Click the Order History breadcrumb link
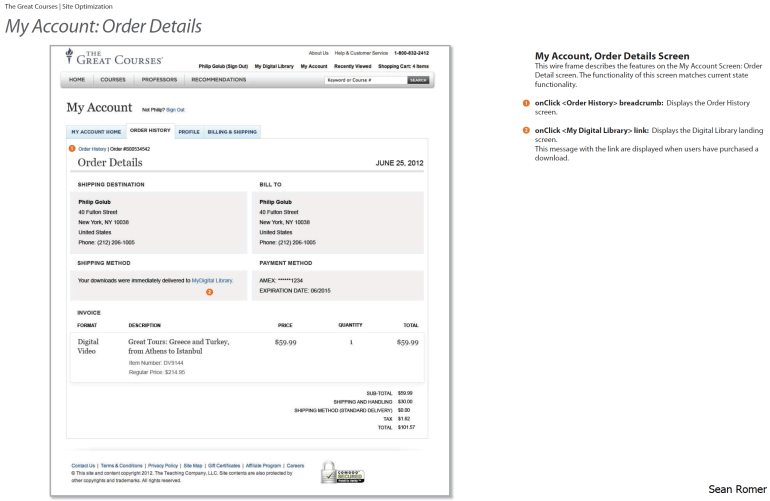 (x=92, y=149)
